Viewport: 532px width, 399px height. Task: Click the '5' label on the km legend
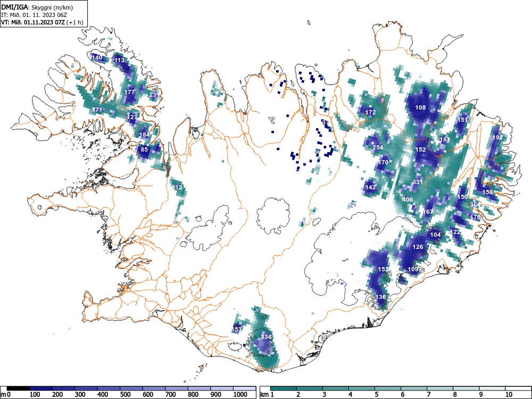tap(376, 395)
